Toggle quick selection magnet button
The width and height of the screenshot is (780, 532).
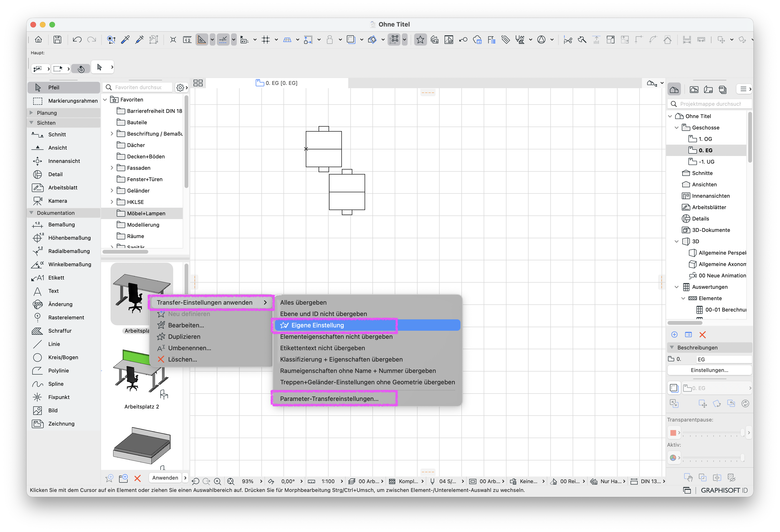[x=81, y=69]
